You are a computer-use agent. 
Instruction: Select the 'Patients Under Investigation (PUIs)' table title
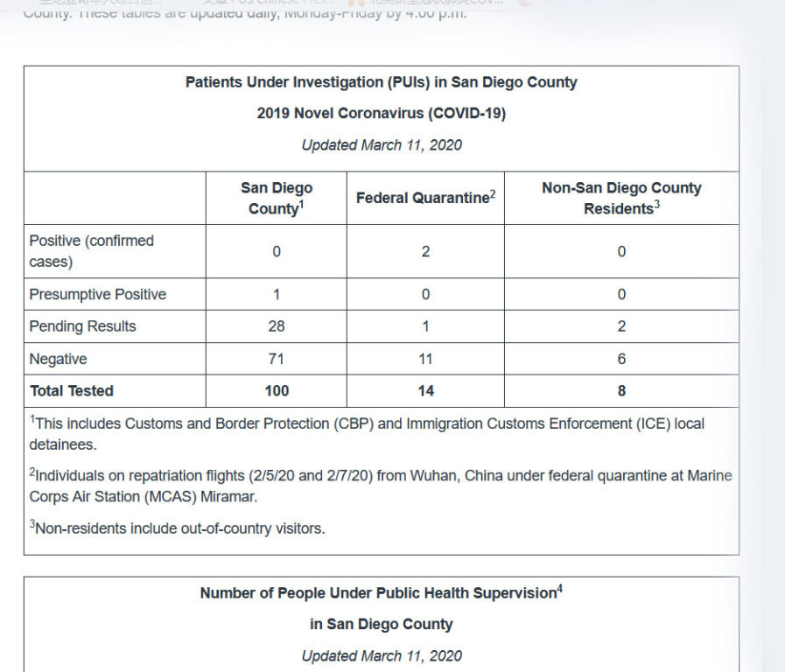(x=381, y=82)
